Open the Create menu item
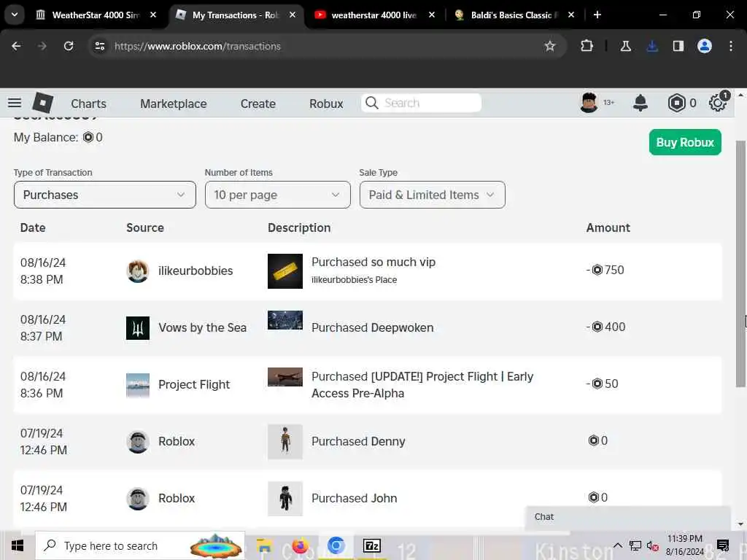The width and height of the screenshot is (747, 560). tap(258, 104)
